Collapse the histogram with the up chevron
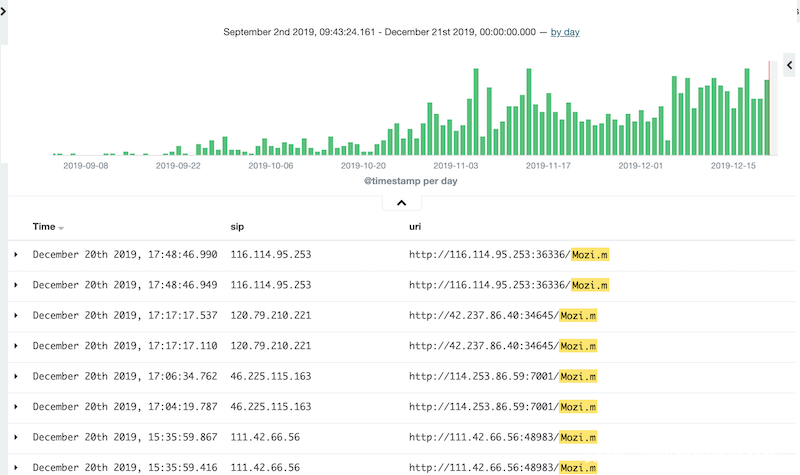This screenshot has height=475, width=800. 401,202
